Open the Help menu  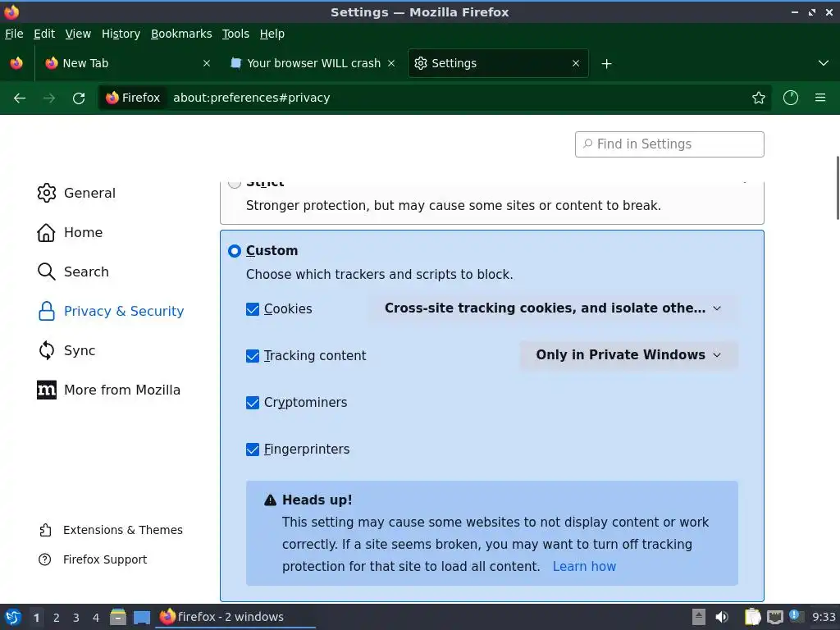(x=272, y=34)
